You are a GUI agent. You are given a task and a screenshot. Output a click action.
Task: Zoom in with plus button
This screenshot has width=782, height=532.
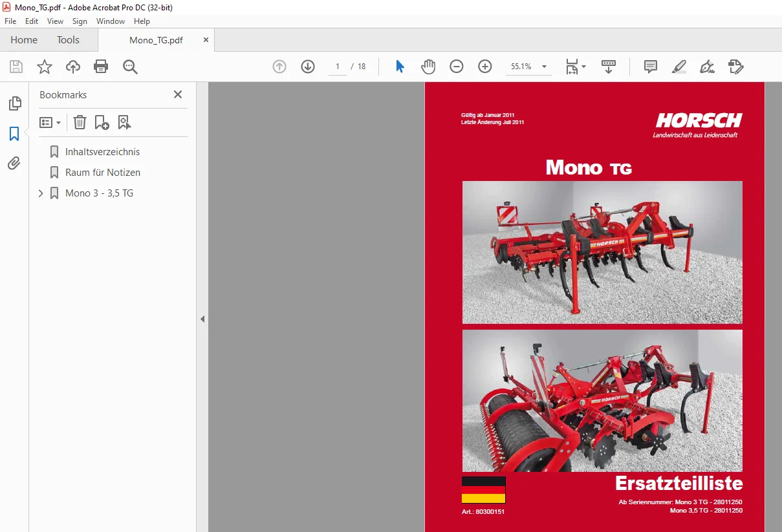pyautogui.click(x=485, y=67)
